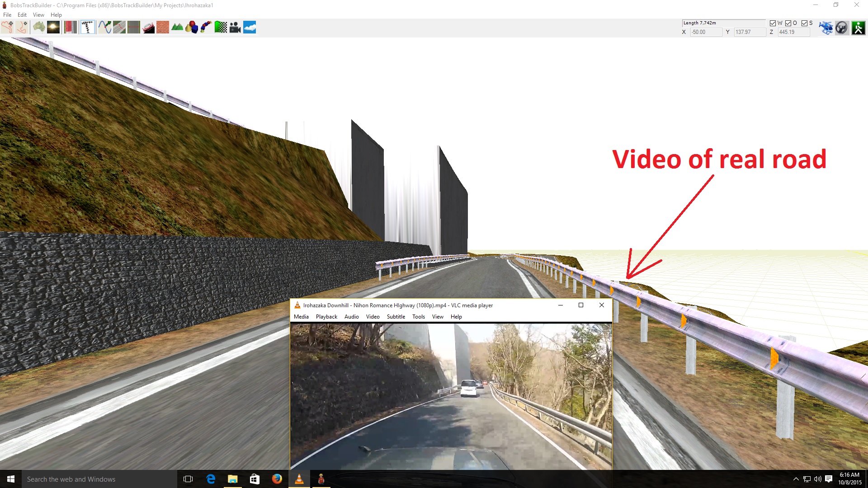
Task: Open the volume tray icon
Action: point(818,479)
